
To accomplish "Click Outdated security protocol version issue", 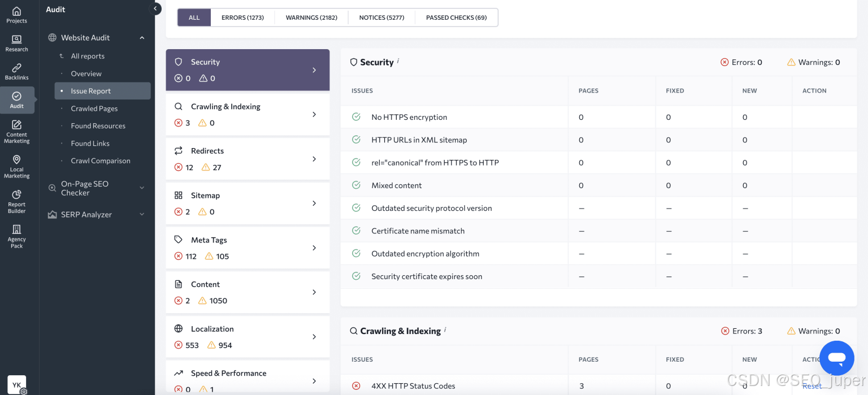I will (432, 208).
